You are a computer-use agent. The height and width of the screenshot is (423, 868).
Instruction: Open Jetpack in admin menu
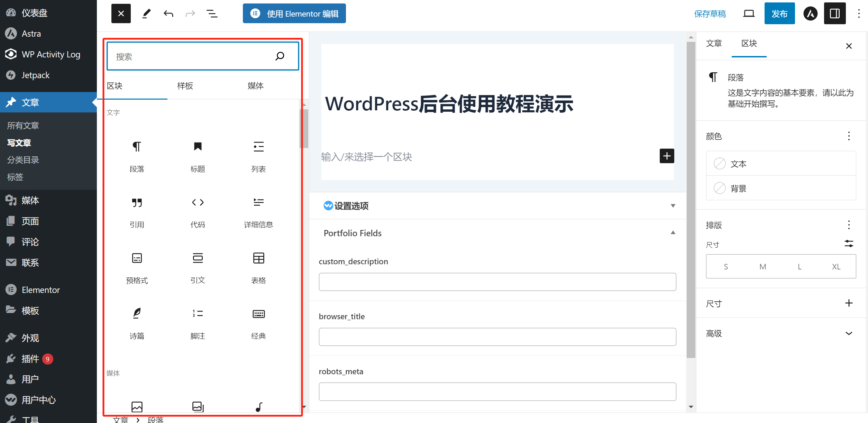click(48, 75)
